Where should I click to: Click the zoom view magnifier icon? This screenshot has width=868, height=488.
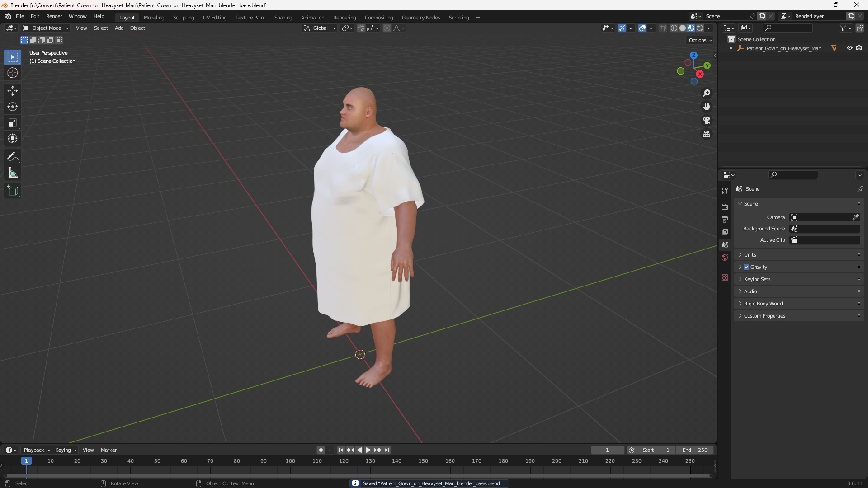pyautogui.click(x=706, y=93)
